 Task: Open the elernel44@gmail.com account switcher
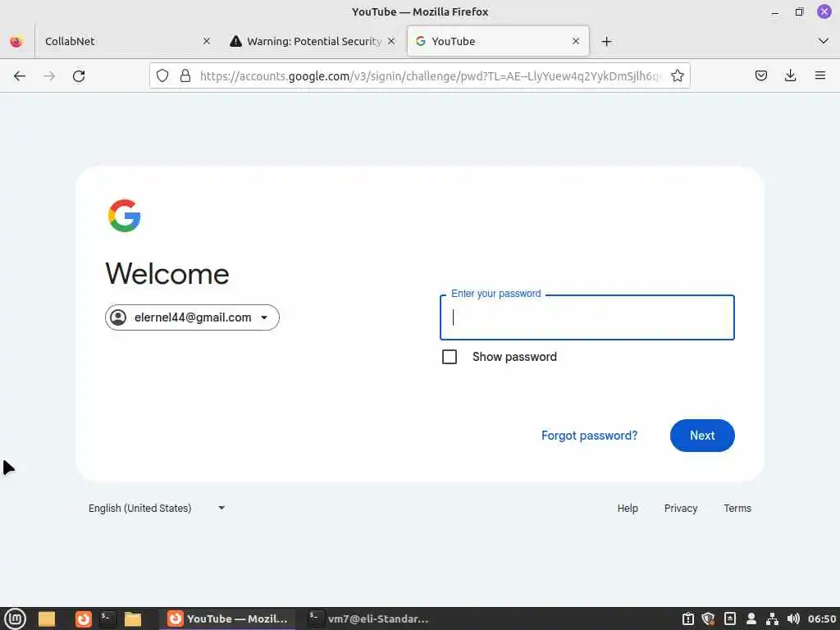[x=192, y=317]
